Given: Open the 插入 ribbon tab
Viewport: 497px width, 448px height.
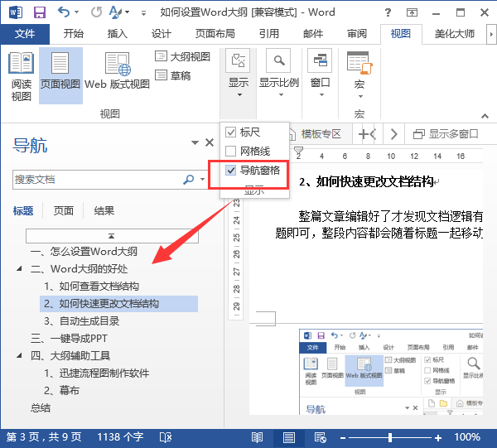Looking at the screenshot, I should point(117,34).
